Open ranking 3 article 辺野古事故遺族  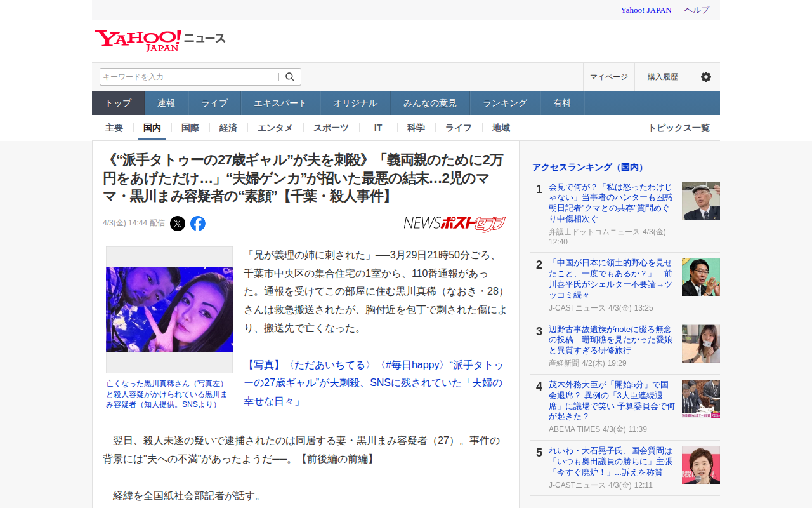tap(612, 340)
